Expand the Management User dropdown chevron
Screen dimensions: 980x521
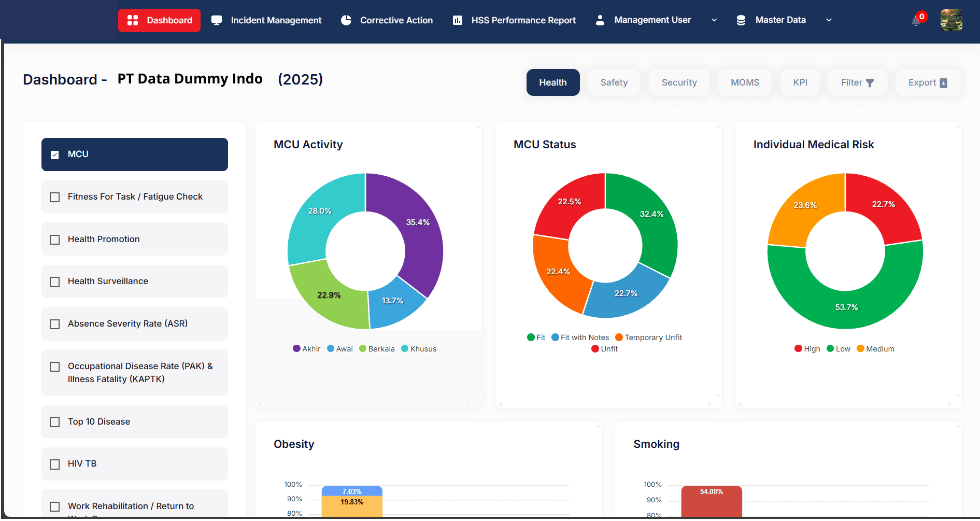(x=714, y=20)
